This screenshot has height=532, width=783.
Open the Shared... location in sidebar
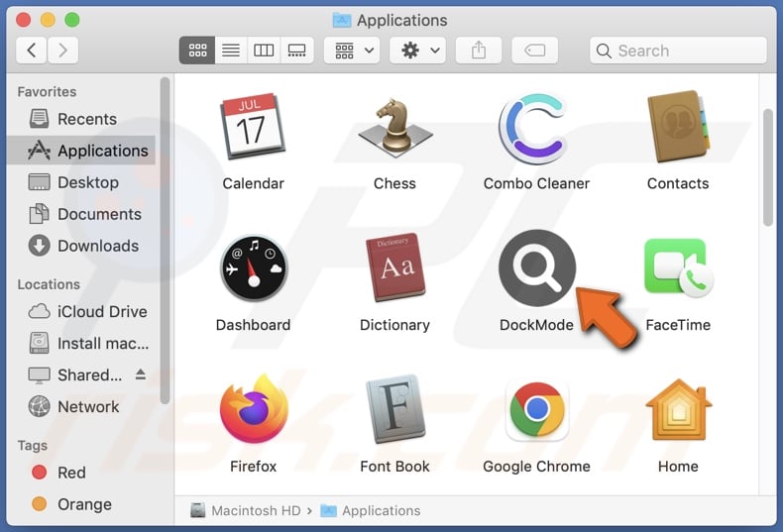coord(75,374)
